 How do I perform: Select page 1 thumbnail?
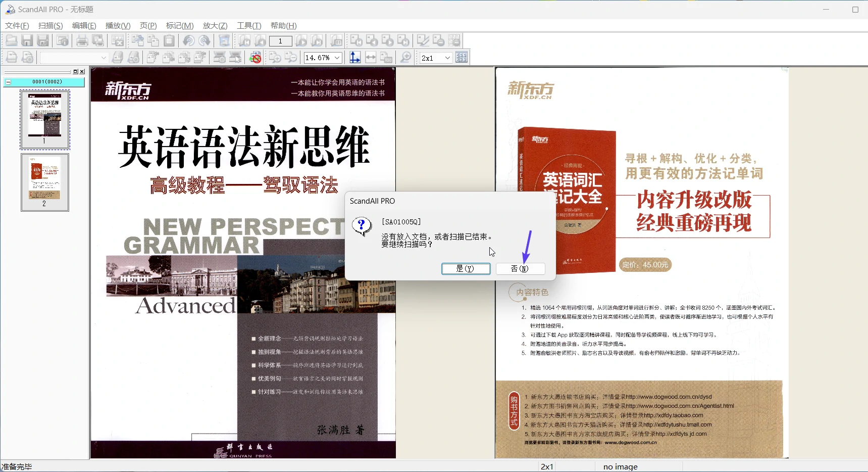click(x=45, y=119)
